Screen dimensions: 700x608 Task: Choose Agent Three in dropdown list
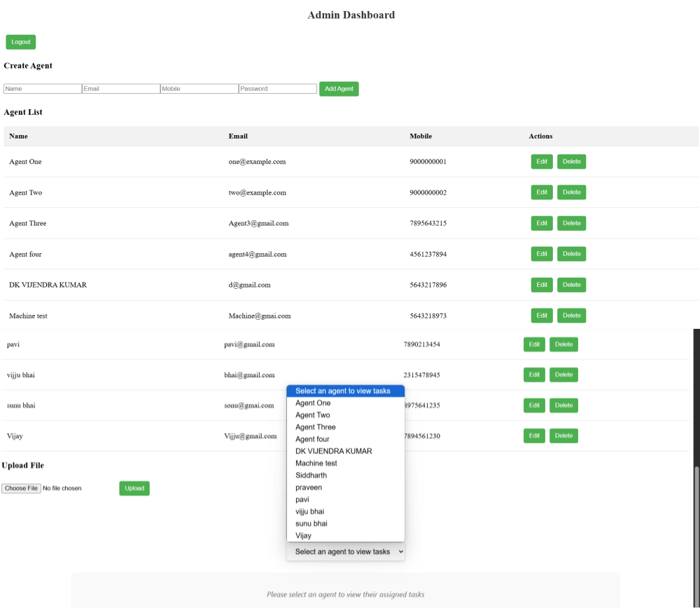[346, 427]
